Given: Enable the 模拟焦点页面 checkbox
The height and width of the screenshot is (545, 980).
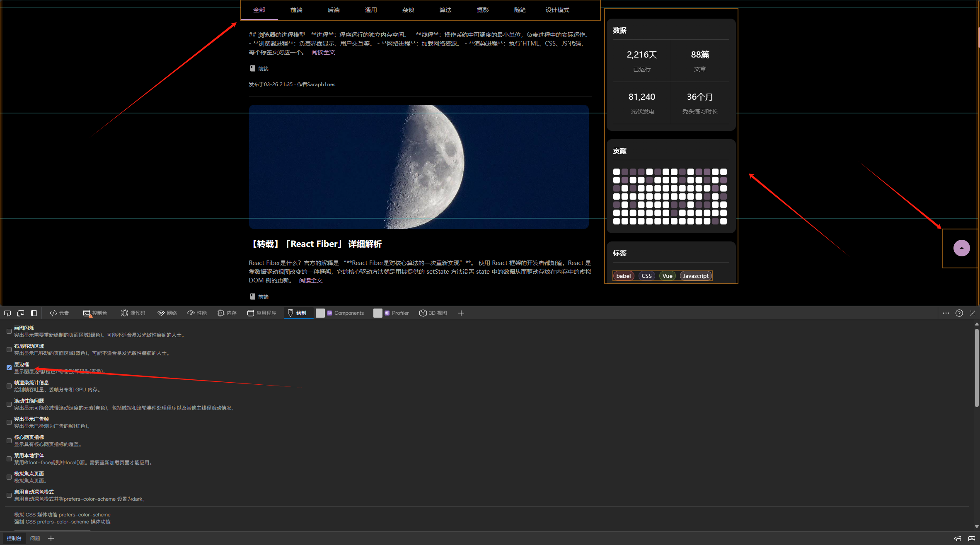Looking at the screenshot, I should (9, 477).
